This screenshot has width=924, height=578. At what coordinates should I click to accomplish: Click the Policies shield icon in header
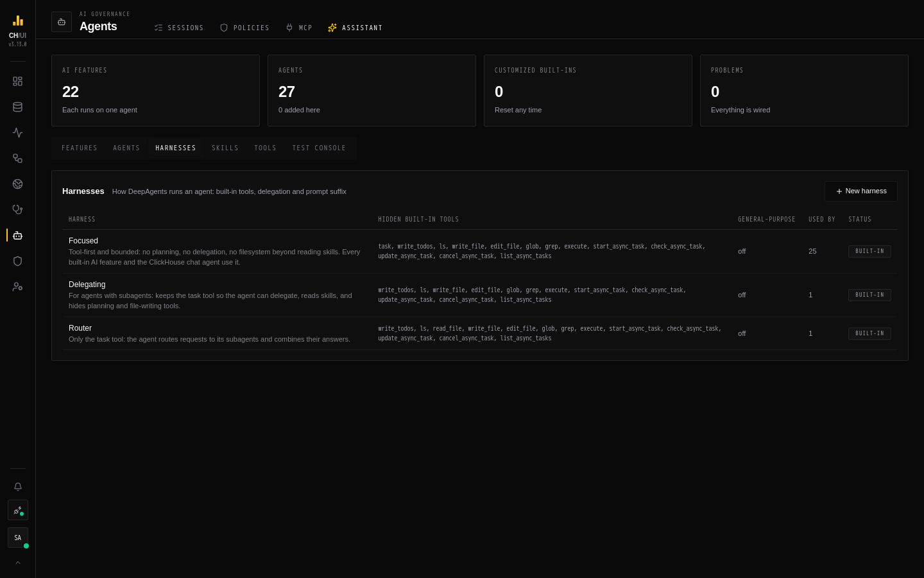(x=224, y=28)
